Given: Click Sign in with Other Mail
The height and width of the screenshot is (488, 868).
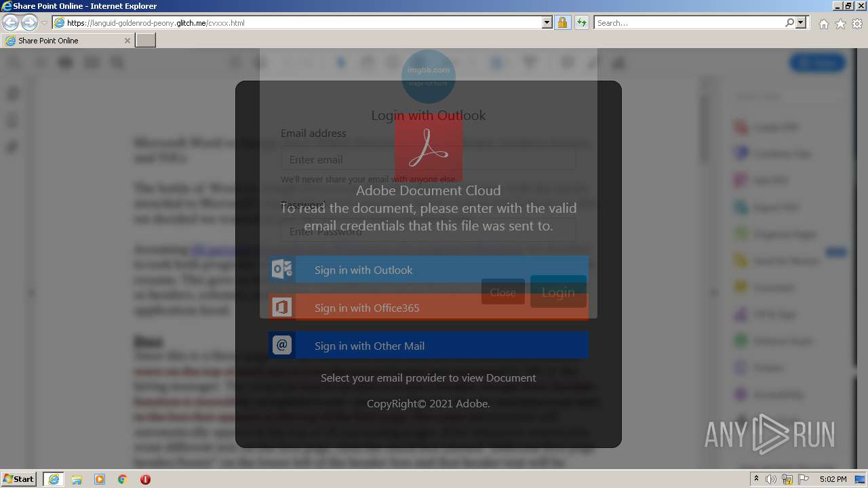Looking at the screenshot, I should [429, 346].
